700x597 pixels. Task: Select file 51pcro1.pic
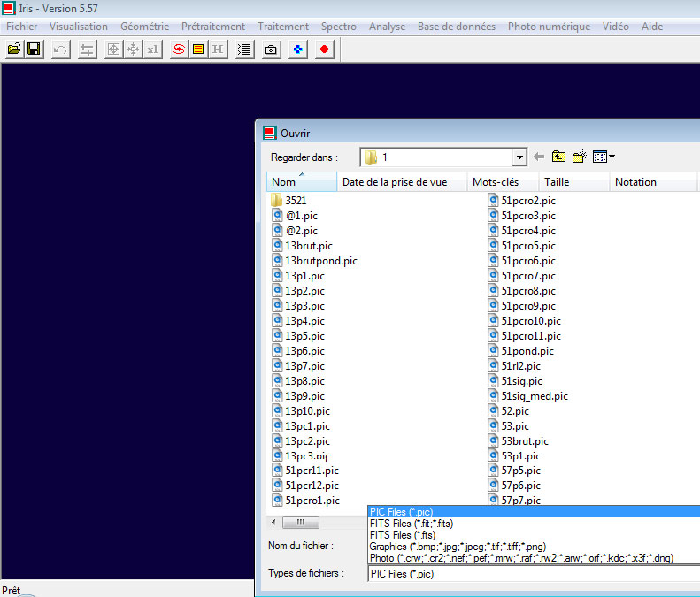[306, 501]
